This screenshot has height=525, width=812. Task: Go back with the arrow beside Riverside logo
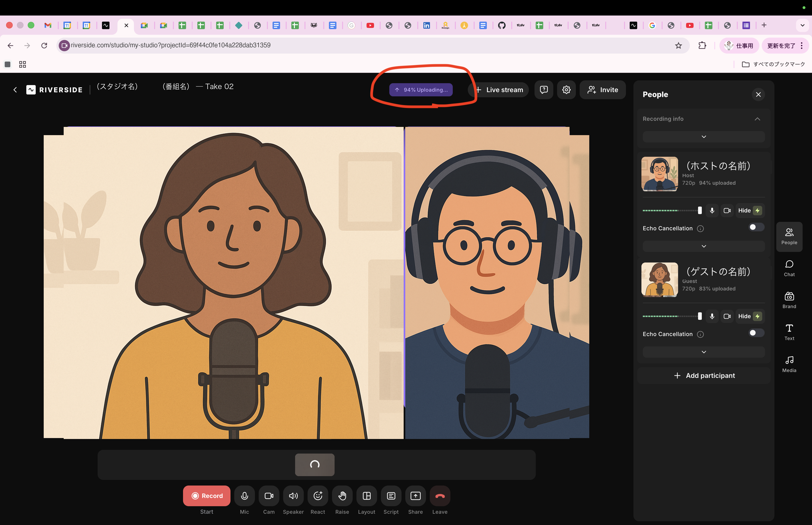pyautogui.click(x=15, y=90)
